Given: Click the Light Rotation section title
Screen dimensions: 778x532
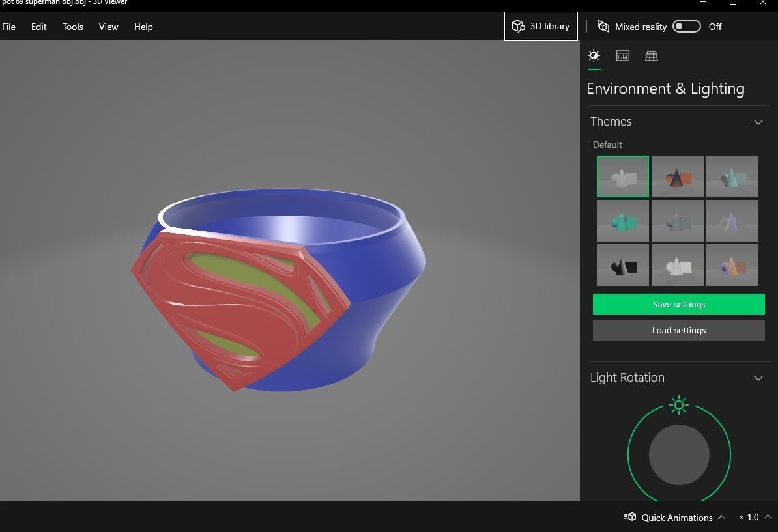Looking at the screenshot, I should (x=627, y=377).
